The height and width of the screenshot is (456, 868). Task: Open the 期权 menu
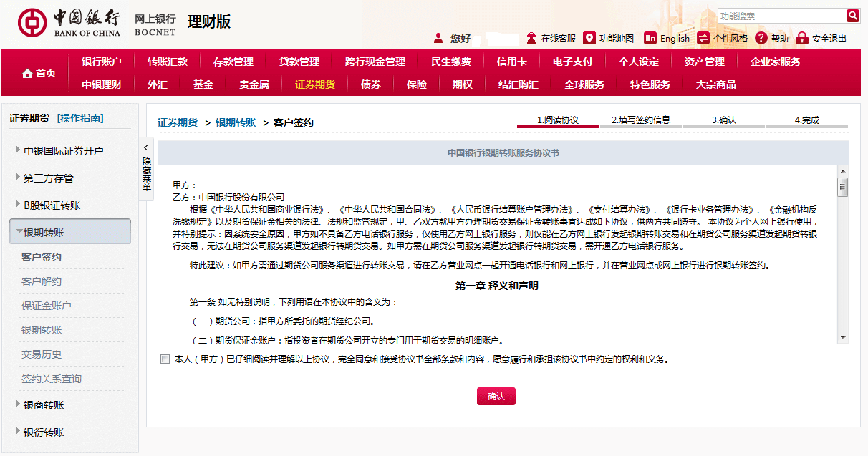pos(463,84)
